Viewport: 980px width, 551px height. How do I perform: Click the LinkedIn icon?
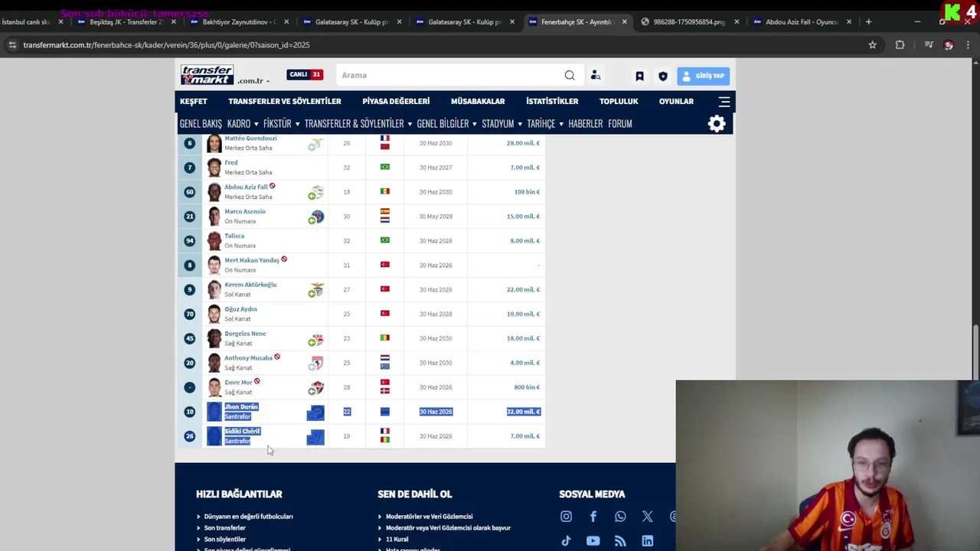(648, 541)
